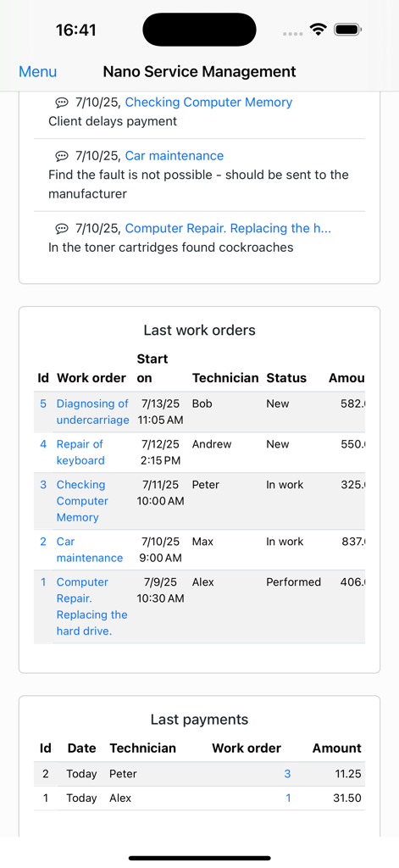Open Diagnosing of undercarriage work order

pos(93,412)
